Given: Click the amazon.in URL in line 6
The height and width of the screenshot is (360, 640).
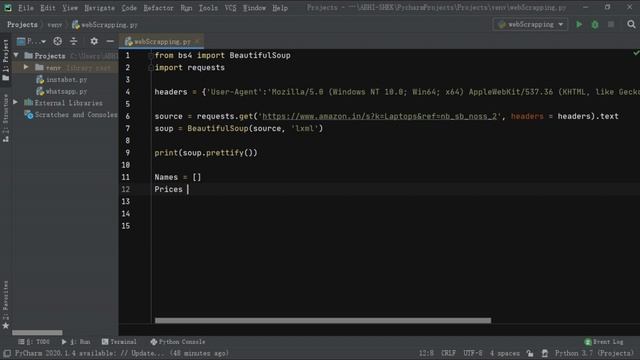Looking at the screenshot, I should 380,116.
